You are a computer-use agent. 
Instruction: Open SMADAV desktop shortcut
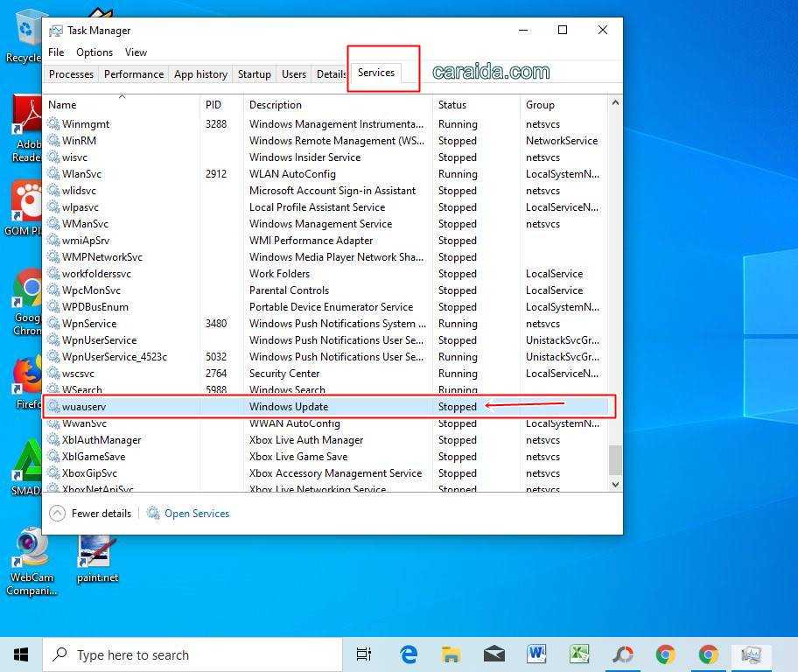click(x=26, y=467)
